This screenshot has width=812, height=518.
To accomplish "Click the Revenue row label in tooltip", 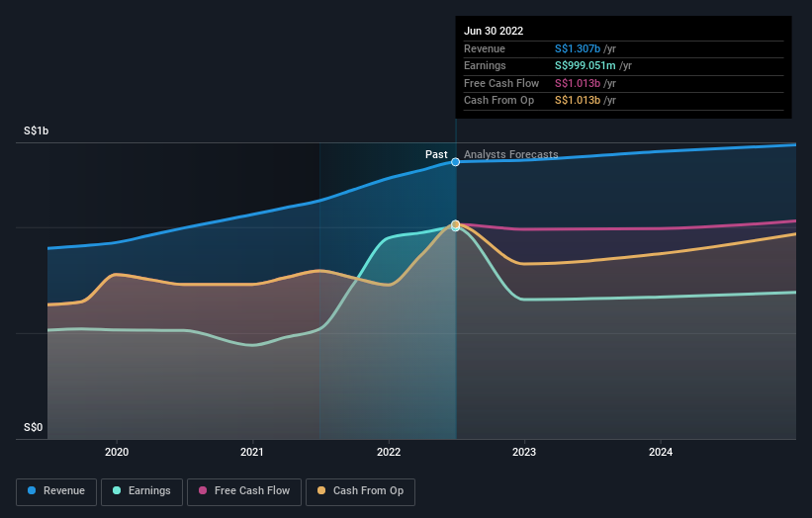I will pyautogui.click(x=485, y=48).
